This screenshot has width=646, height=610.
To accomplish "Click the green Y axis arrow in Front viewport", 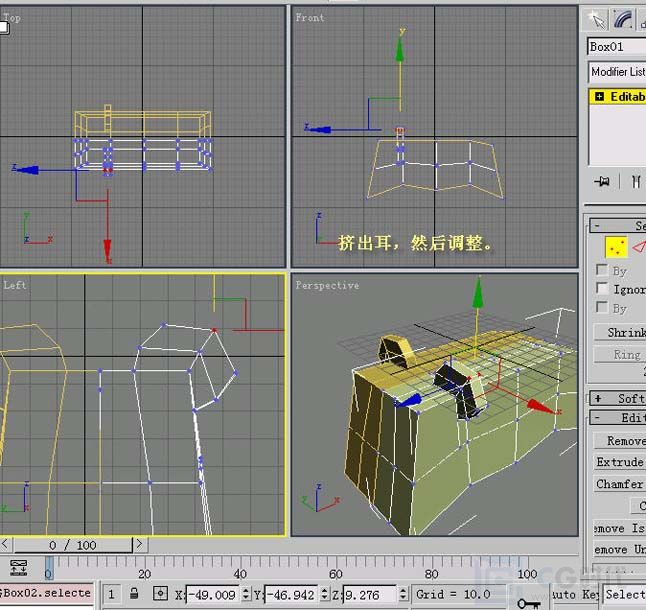I will click(400, 49).
